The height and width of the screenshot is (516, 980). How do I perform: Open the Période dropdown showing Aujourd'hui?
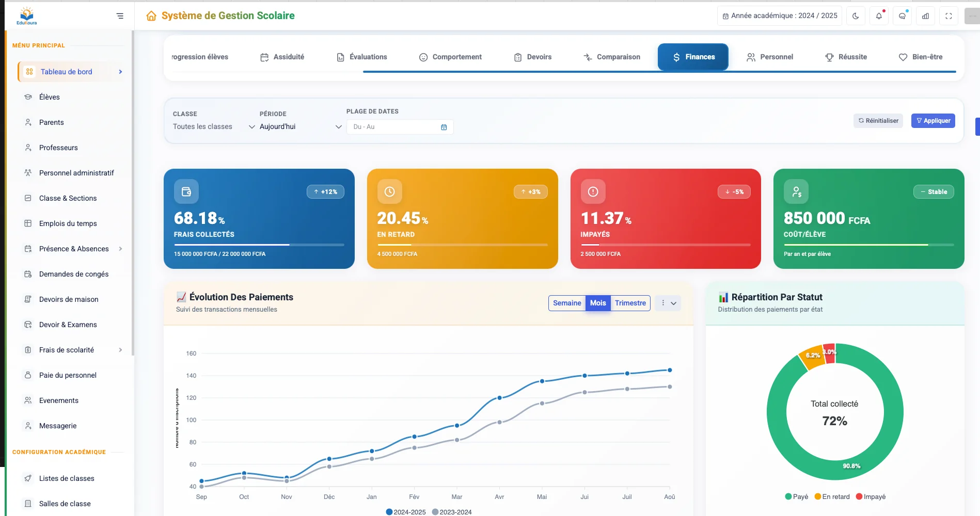(x=301, y=127)
